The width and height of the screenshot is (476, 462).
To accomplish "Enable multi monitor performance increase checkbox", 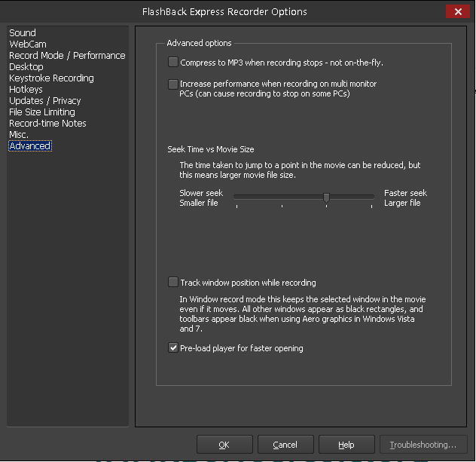I will pos(173,84).
